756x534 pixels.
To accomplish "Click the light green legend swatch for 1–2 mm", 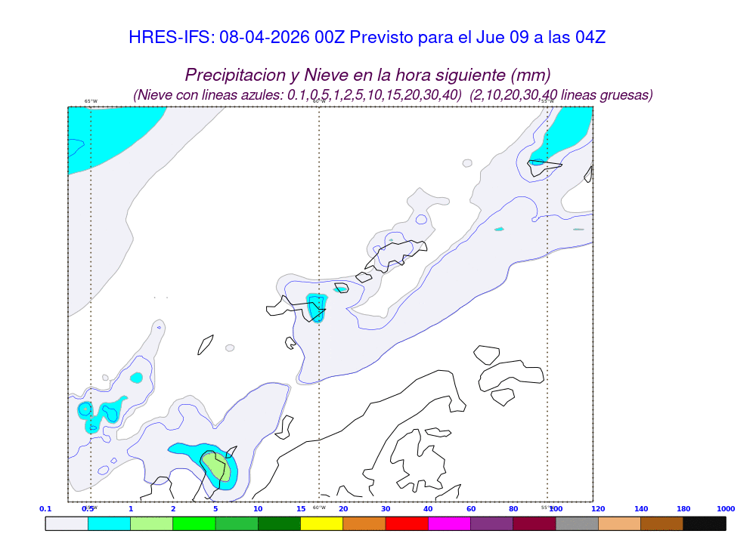I will click(x=151, y=523).
